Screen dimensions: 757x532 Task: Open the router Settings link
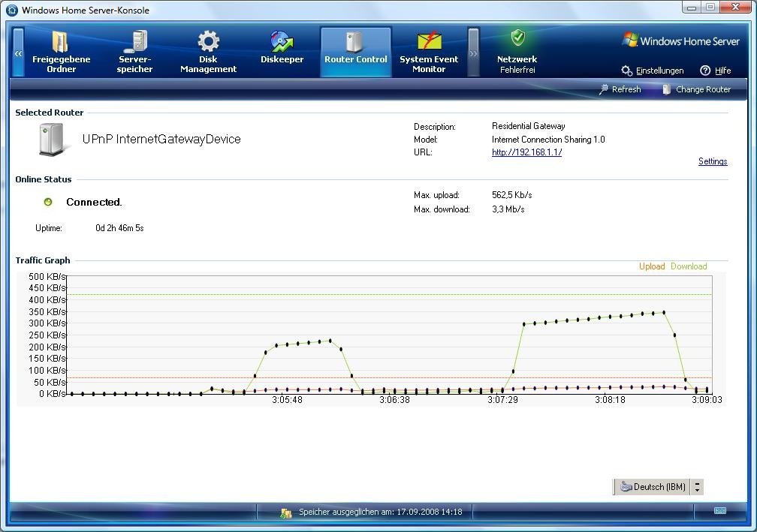[x=713, y=161]
